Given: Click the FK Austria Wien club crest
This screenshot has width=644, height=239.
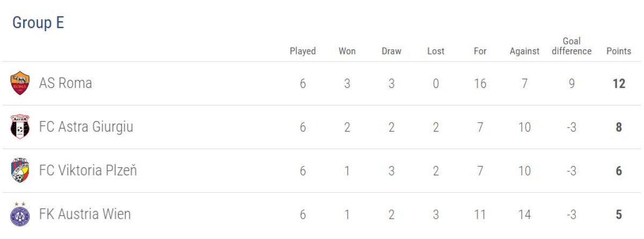Looking at the screenshot, I should (20, 214).
